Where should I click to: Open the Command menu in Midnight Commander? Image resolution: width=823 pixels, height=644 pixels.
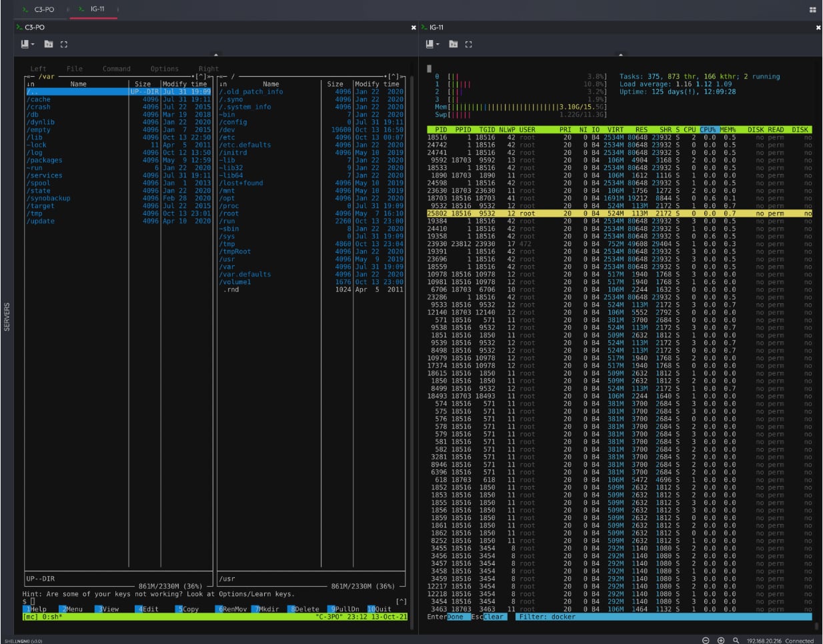pyautogui.click(x=117, y=69)
